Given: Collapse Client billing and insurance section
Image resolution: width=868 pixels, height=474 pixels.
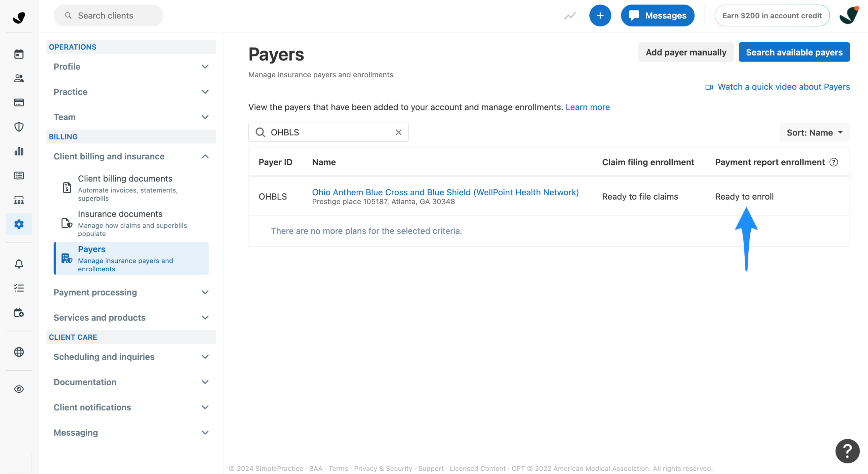Looking at the screenshot, I should pos(131,156).
